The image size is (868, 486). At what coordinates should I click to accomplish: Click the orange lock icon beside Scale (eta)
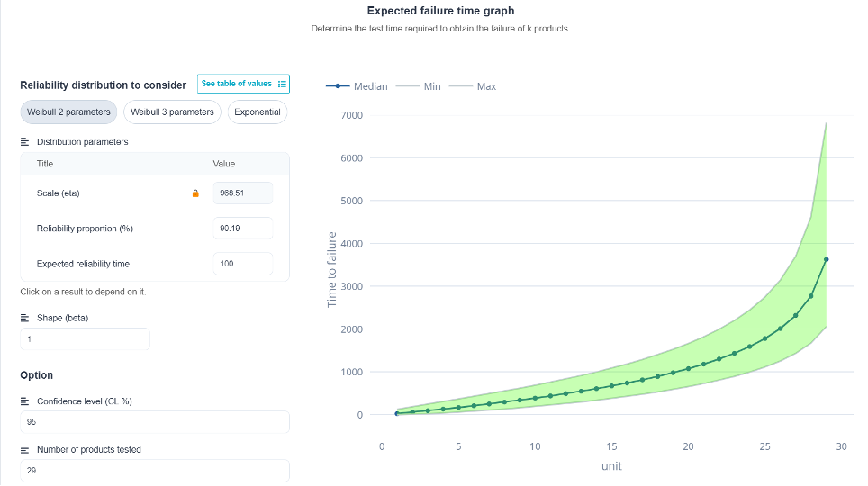195,193
